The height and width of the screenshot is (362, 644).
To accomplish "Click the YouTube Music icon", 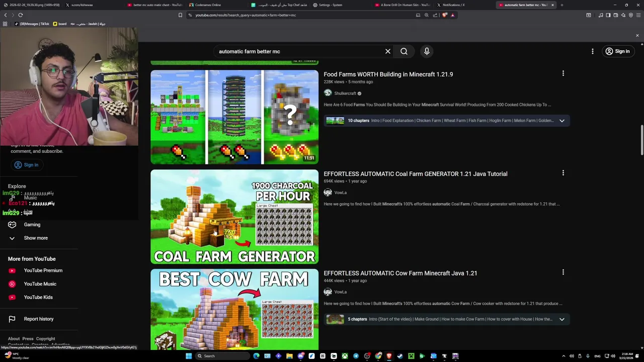I will 12,284.
